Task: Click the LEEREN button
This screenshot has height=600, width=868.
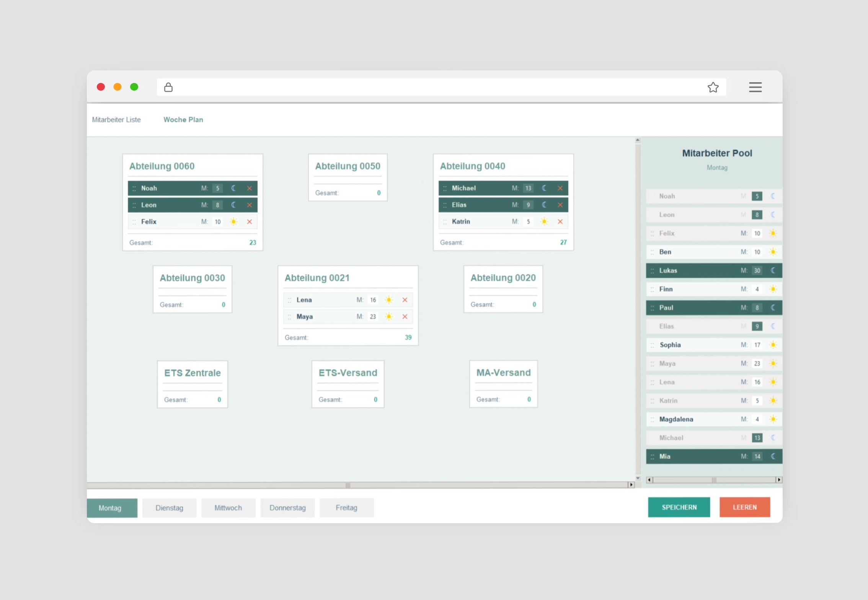Action: tap(745, 507)
